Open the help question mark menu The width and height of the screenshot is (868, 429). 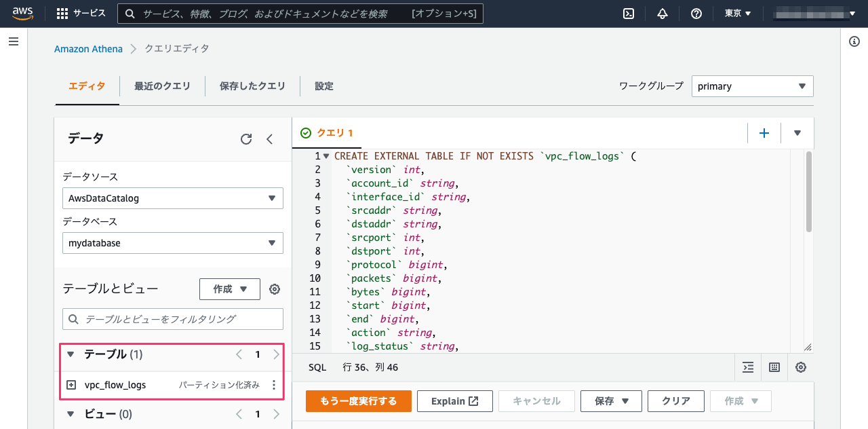click(x=696, y=14)
